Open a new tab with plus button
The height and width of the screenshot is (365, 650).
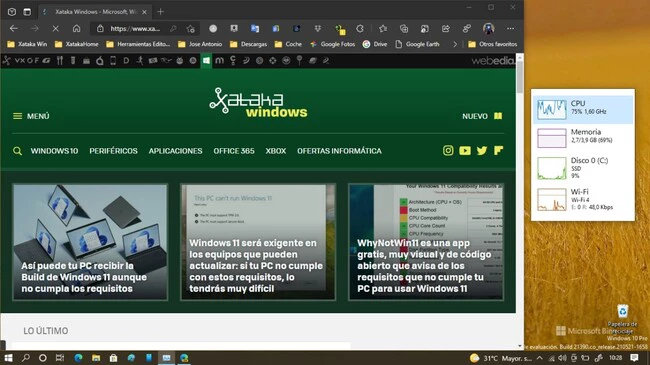(160, 12)
